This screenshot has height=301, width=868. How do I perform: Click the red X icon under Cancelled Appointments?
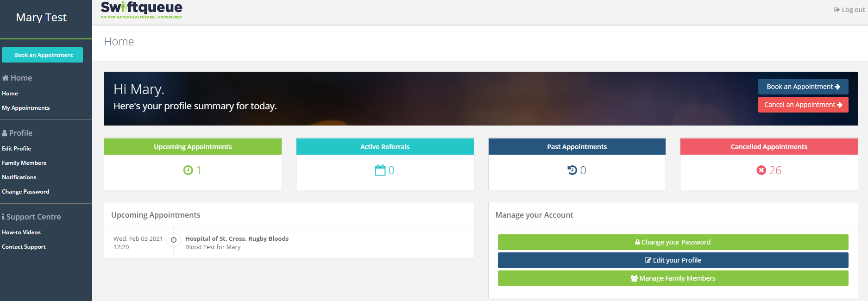[x=761, y=170]
